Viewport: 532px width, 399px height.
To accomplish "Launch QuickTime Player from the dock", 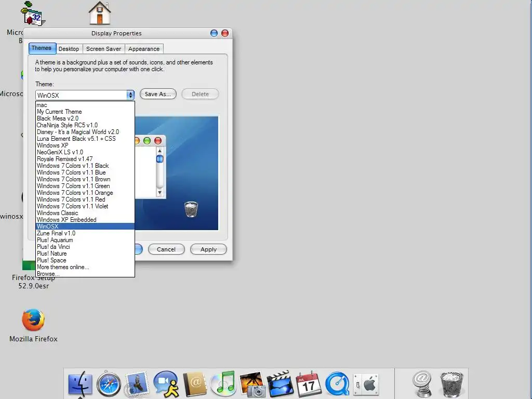I will pyautogui.click(x=337, y=384).
